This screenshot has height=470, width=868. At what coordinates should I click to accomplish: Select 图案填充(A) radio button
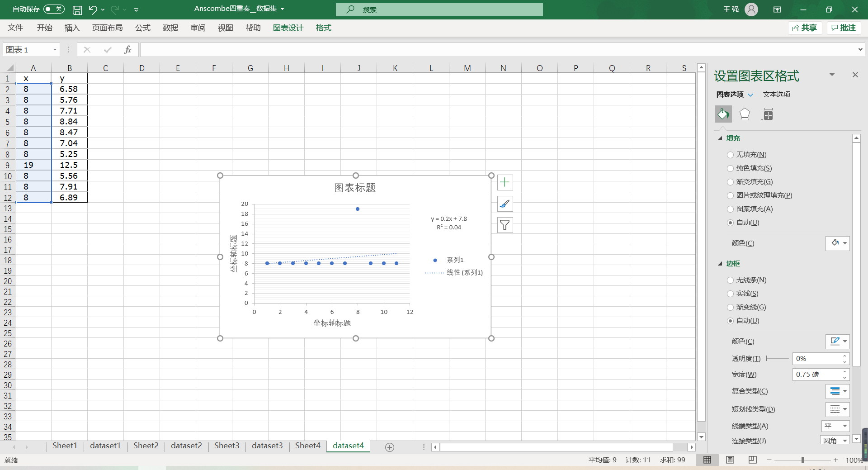coord(730,209)
